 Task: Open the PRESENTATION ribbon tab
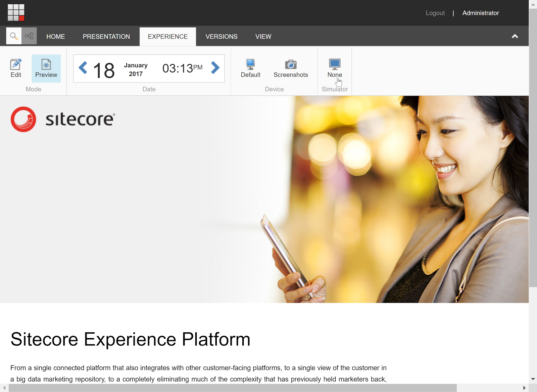(106, 36)
